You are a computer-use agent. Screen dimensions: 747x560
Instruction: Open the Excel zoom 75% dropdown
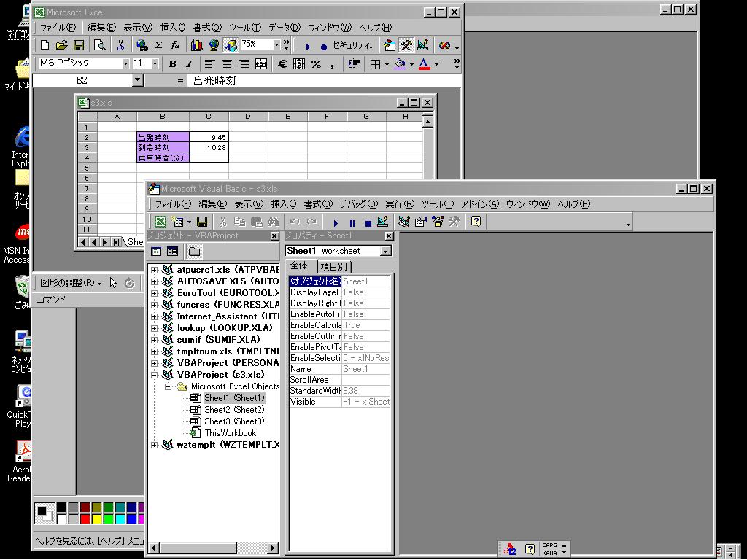(276, 44)
